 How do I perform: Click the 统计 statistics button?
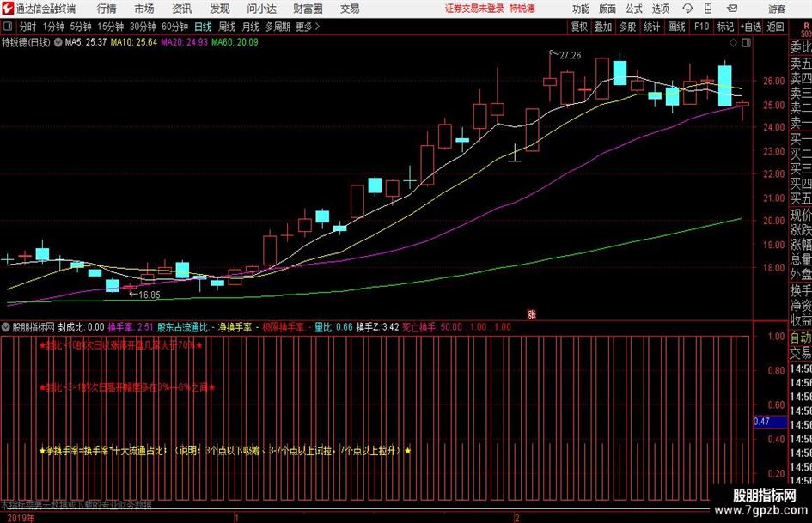[x=651, y=27]
